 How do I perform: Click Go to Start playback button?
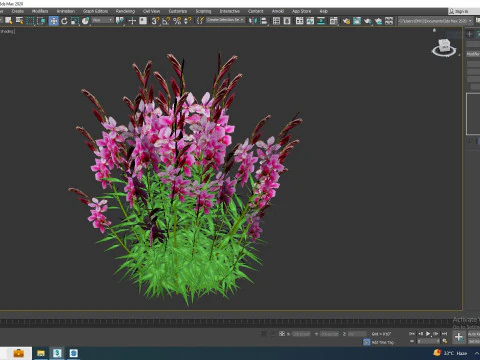[x=412, y=333]
